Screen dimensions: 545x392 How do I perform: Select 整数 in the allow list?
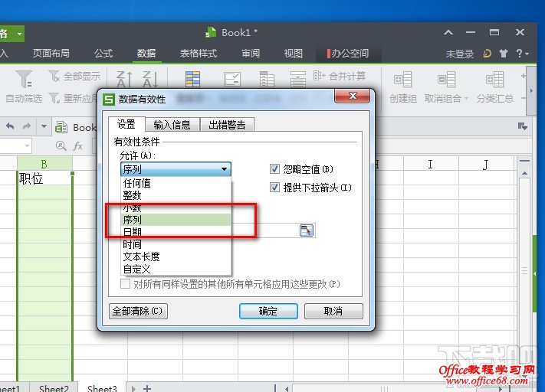(176, 195)
